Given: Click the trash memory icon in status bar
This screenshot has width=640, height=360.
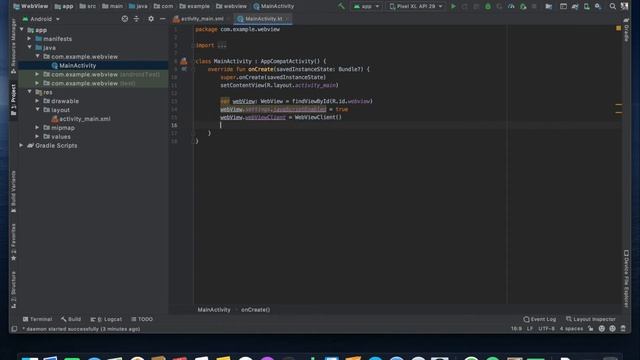Looking at the screenshot, I should tap(623, 329).
